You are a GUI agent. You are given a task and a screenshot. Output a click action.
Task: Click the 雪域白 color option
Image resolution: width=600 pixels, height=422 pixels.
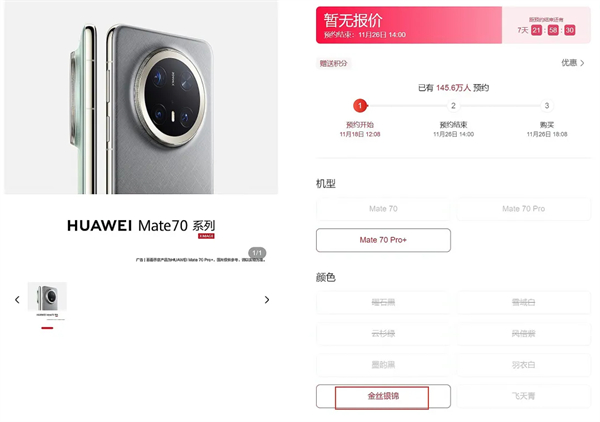tap(523, 303)
